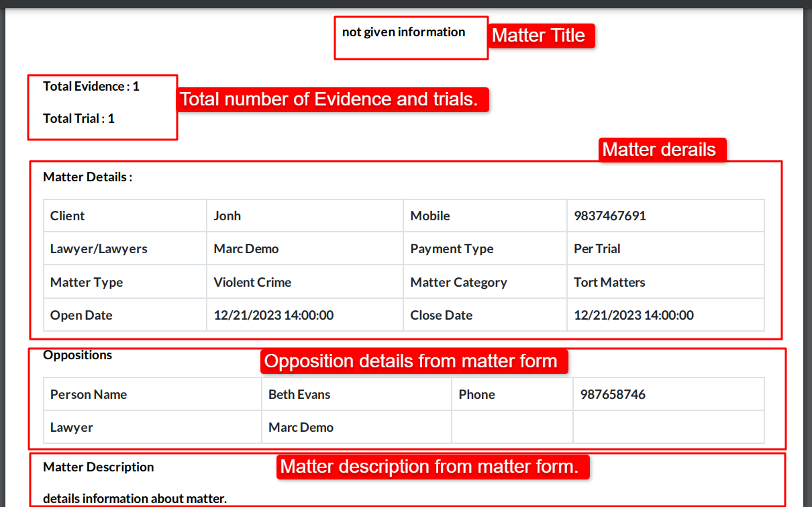This screenshot has width=812, height=507.
Task: Click the 'Phone' label cell
Action: click(513, 394)
